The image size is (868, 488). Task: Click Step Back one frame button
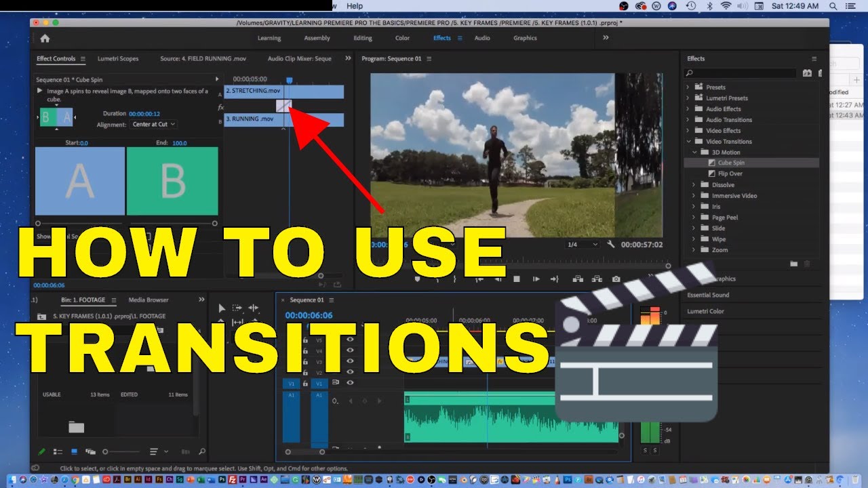(x=498, y=279)
